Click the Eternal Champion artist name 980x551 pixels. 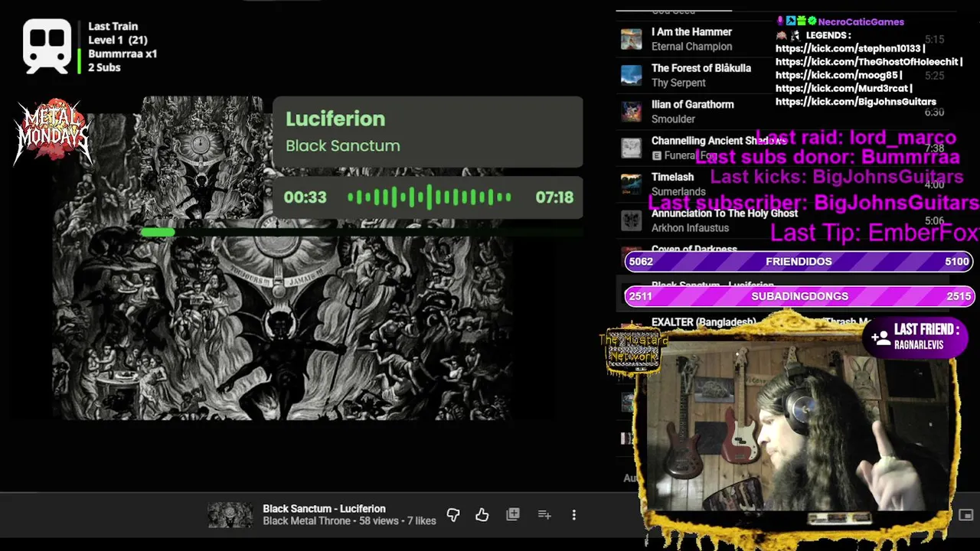[x=691, y=47]
